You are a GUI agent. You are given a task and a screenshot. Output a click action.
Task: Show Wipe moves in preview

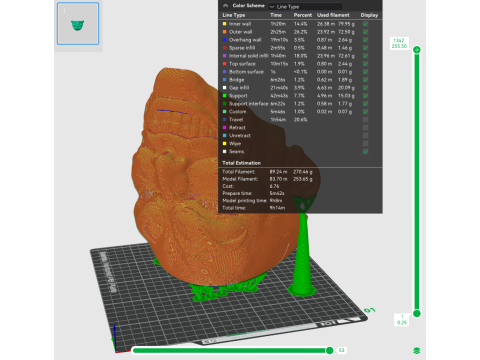[366, 144]
